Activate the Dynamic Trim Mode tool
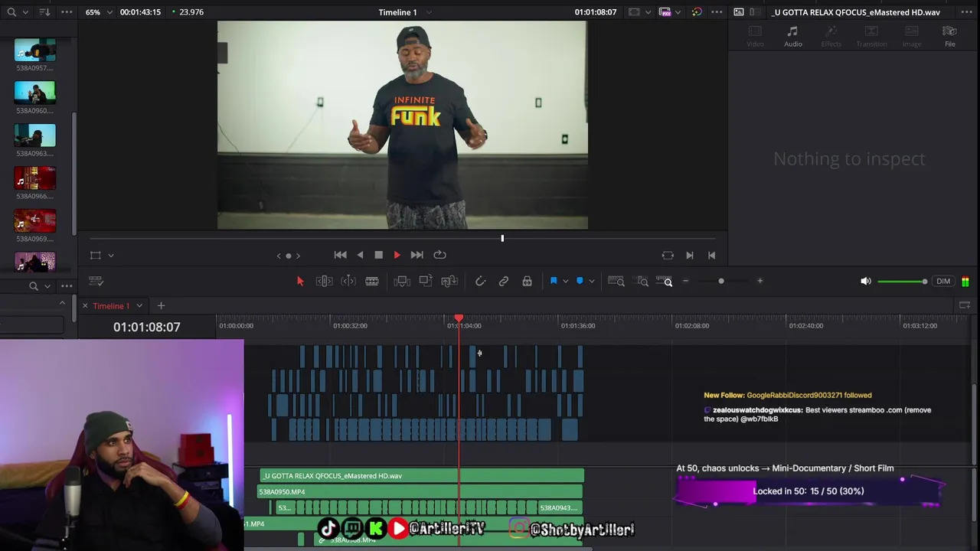980x551 pixels. tap(348, 282)
